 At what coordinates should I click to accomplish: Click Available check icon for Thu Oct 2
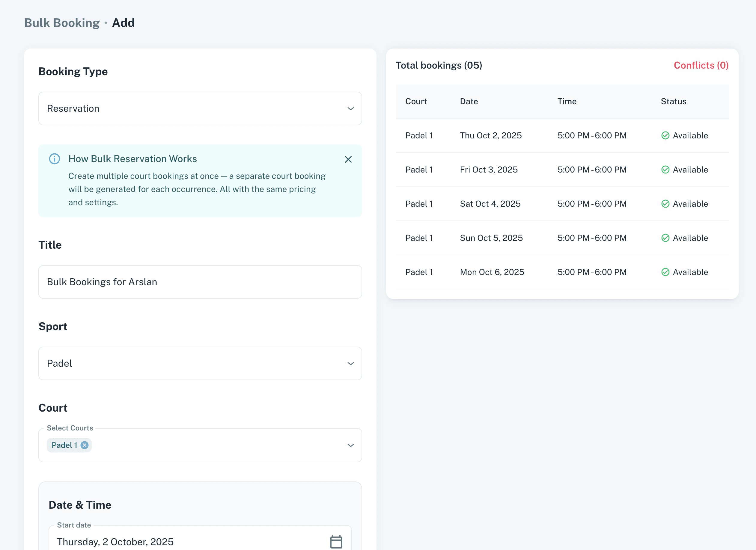(665, 136)
